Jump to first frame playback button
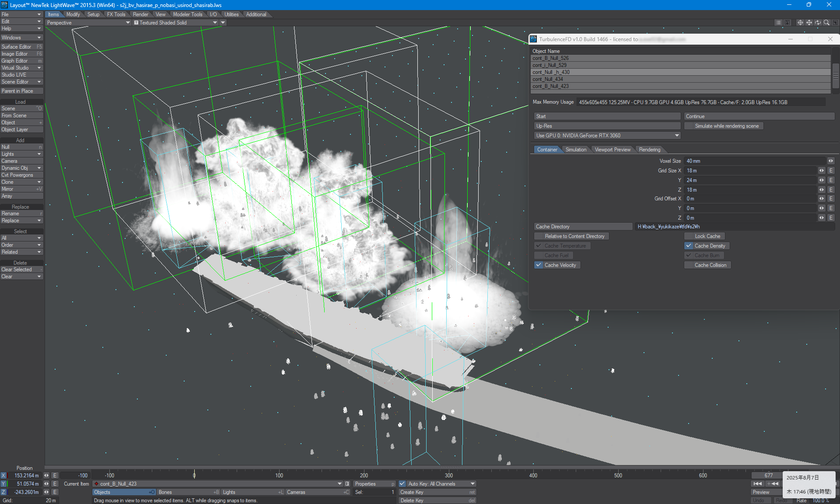 coord(758,484)
